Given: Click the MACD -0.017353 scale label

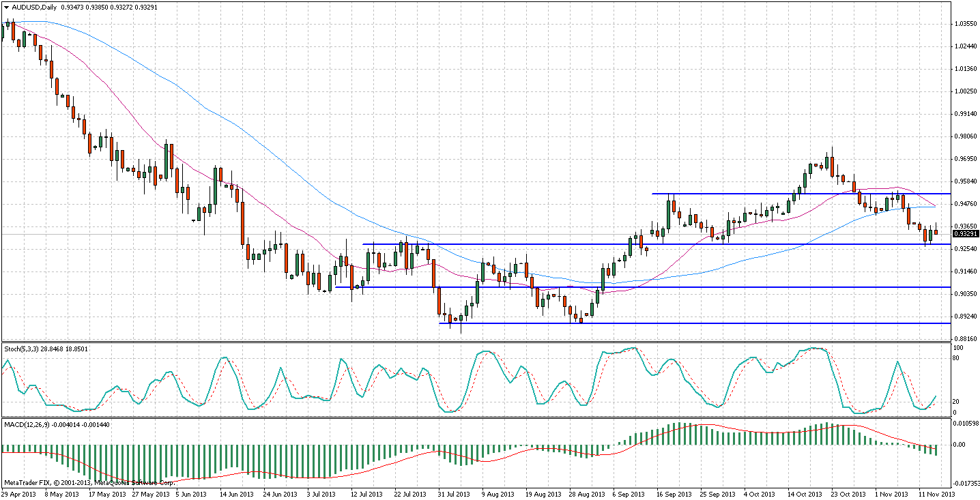Looking at the screenshot, I should click(x=965, y=482).
